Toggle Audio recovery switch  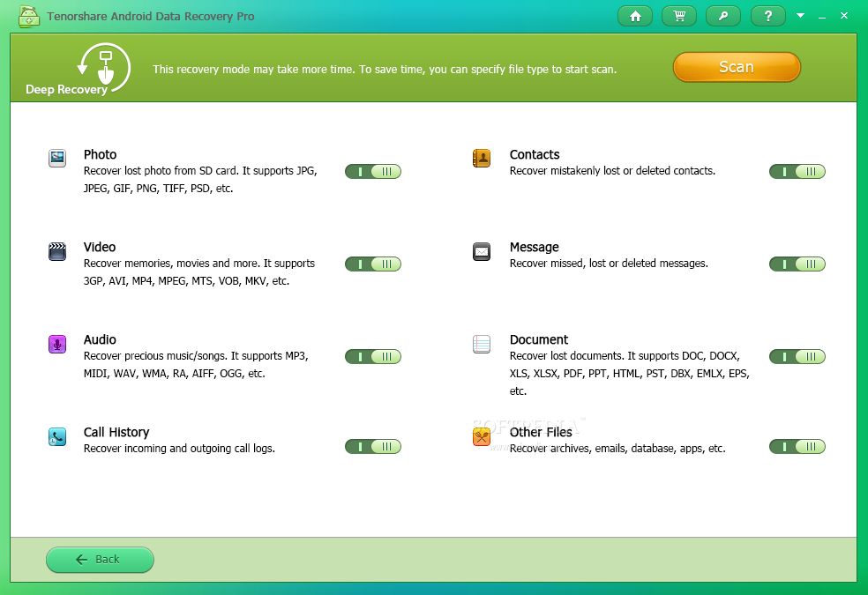pos(372,357)
